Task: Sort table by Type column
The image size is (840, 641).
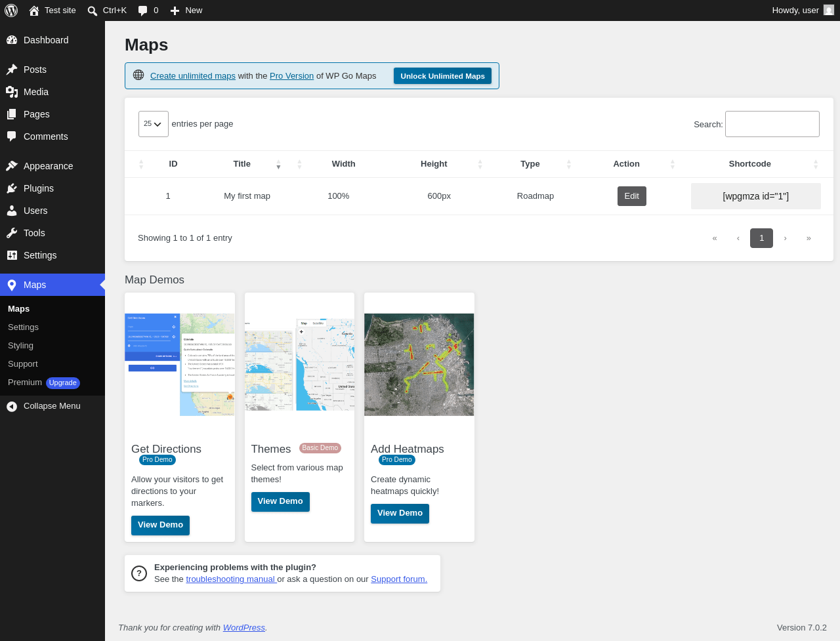Action: (x=530, y=164)
